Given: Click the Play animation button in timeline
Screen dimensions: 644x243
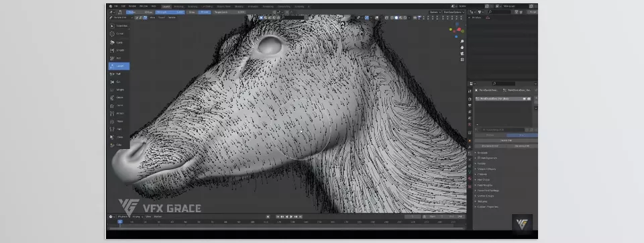Looking at the screenshot, I should coord(292,216).
